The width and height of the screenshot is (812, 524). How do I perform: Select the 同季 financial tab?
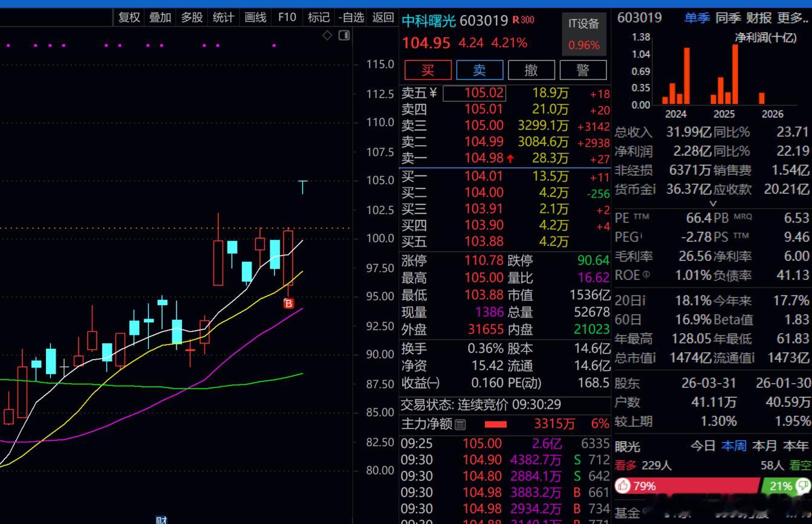[x=728, y=18]
